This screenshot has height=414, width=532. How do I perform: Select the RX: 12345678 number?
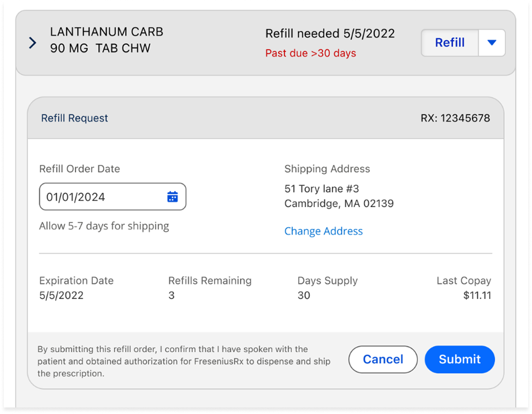pos(456,118)
